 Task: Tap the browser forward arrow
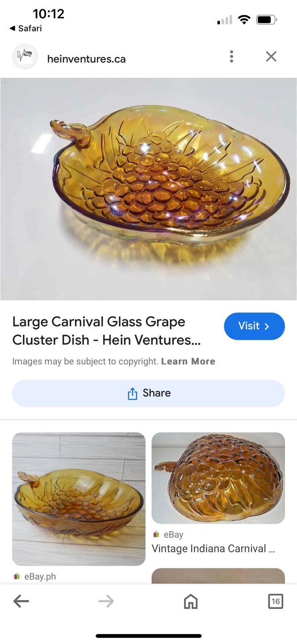point(106,602)
